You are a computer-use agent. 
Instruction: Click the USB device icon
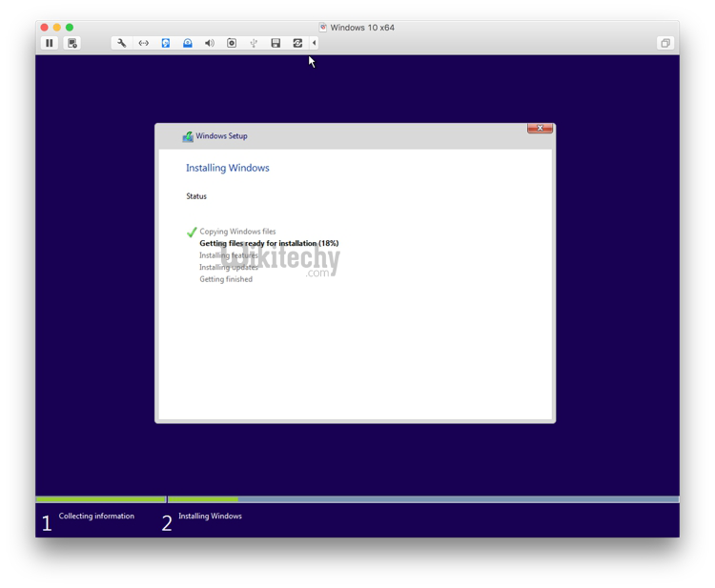coord(254,43)
